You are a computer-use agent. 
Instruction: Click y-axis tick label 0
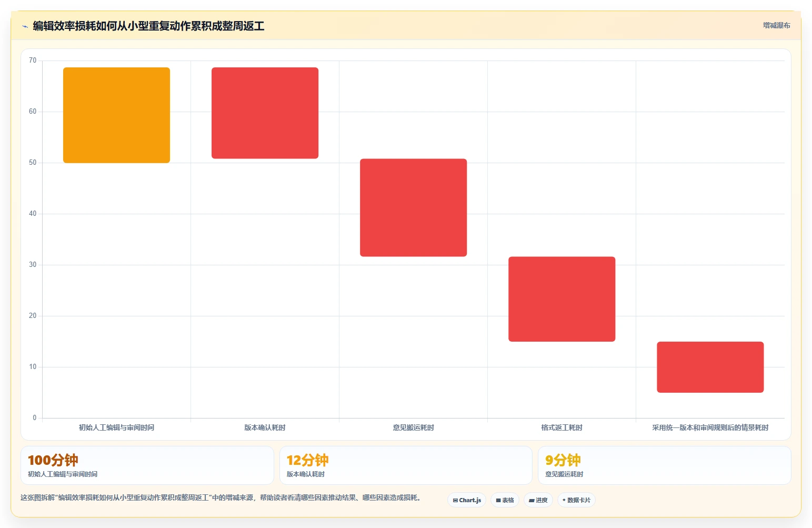[35, 418]
